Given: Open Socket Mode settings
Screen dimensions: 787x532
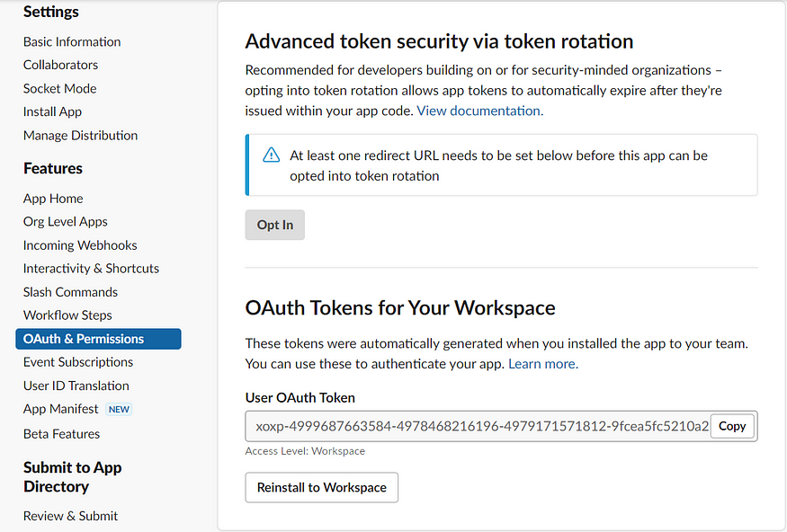Looking at the screenshot, I should pos(59,88).
